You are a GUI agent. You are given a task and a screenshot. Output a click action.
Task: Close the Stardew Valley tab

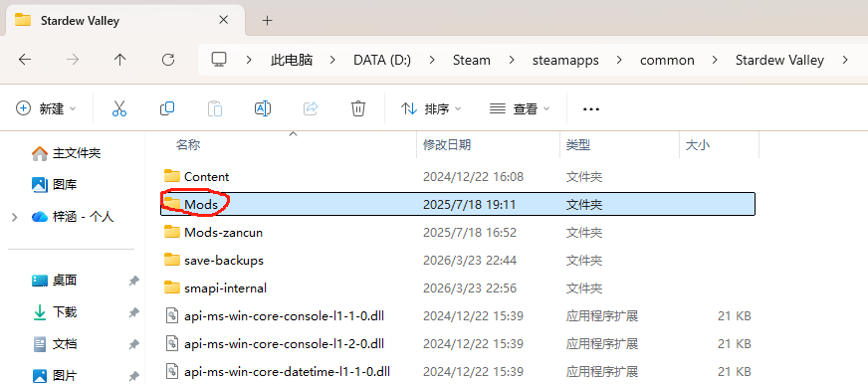pos(224,20)
